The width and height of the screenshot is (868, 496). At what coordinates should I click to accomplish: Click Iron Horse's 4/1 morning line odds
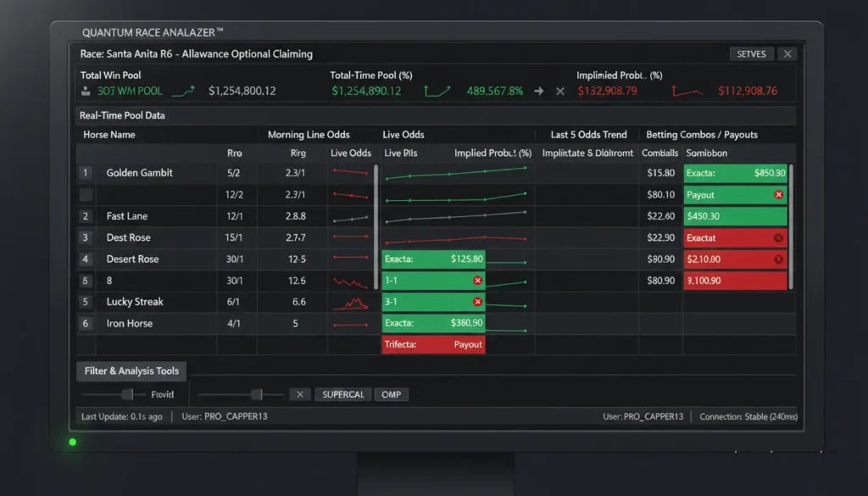pos(234,323)
